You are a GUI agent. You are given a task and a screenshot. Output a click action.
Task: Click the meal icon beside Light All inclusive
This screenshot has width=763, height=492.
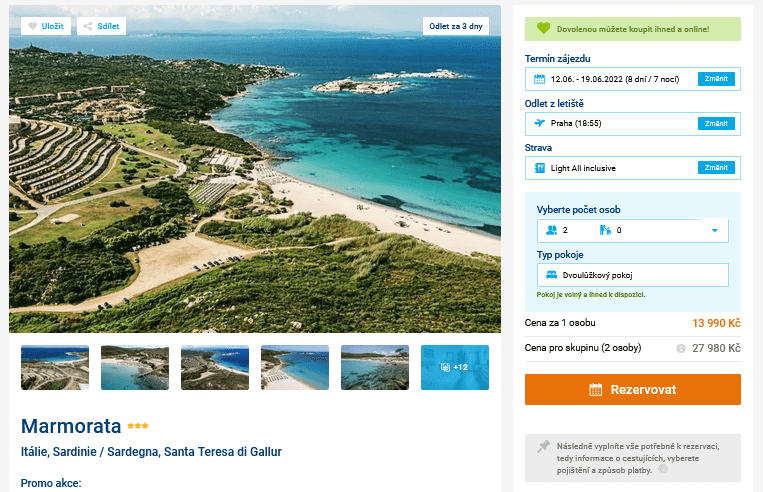tap(539, 167)
